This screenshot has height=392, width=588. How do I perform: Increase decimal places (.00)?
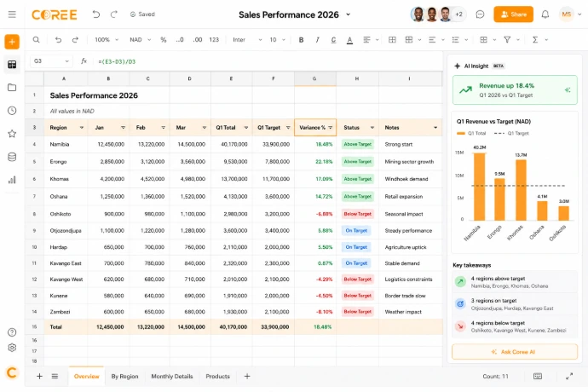[x=197, y=39]
